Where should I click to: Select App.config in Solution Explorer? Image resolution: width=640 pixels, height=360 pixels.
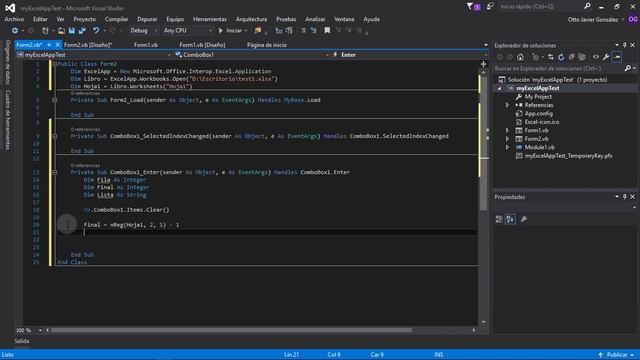click(538, 114)
